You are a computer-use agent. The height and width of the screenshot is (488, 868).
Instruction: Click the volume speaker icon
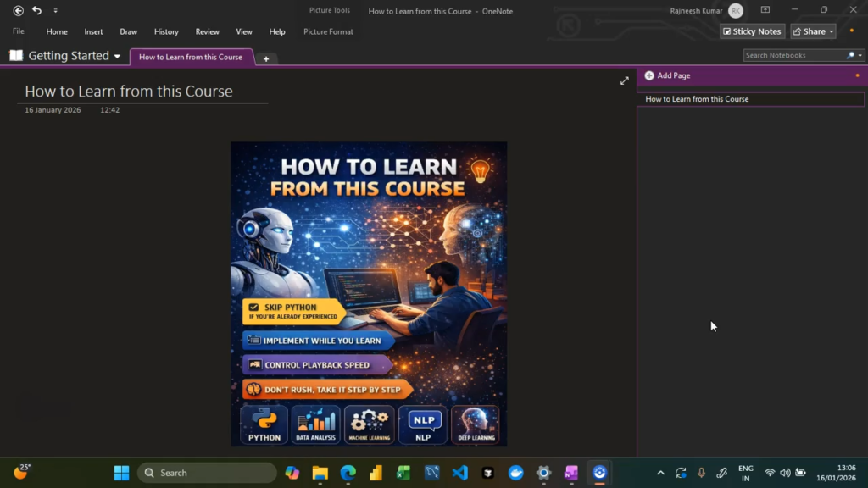click(785, 473)
